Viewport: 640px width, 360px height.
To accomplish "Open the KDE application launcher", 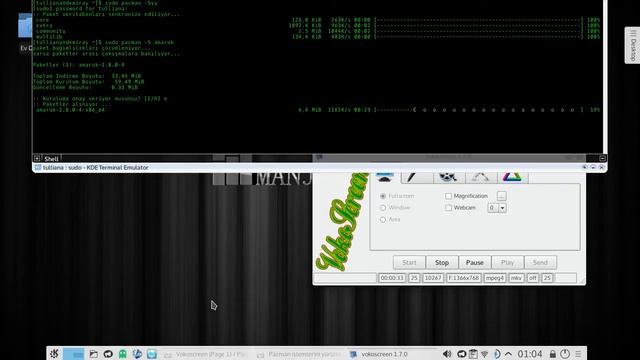I will click(54, 354).
